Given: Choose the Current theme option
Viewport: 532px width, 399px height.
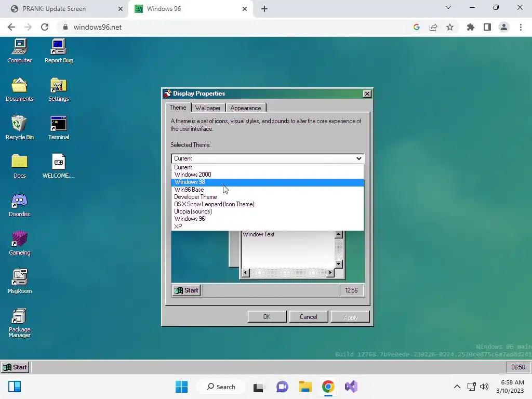Looking at the screenshot, I should [268, 167].
